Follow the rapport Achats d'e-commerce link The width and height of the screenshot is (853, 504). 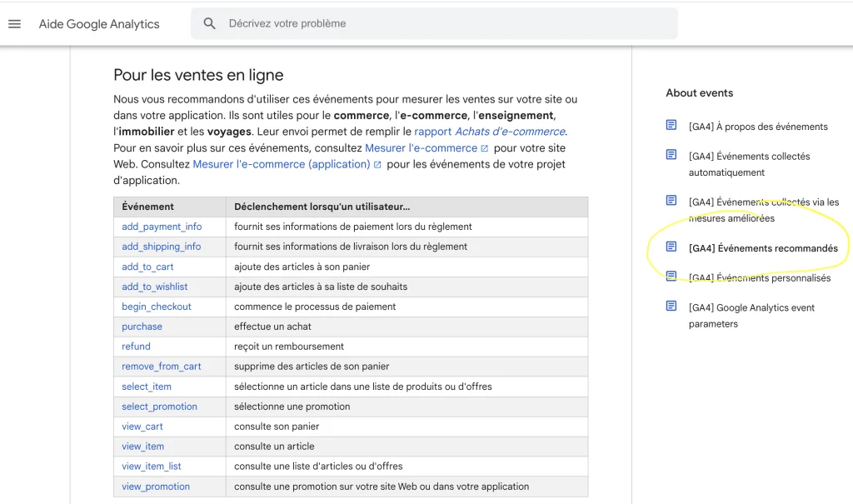[490, 132]
